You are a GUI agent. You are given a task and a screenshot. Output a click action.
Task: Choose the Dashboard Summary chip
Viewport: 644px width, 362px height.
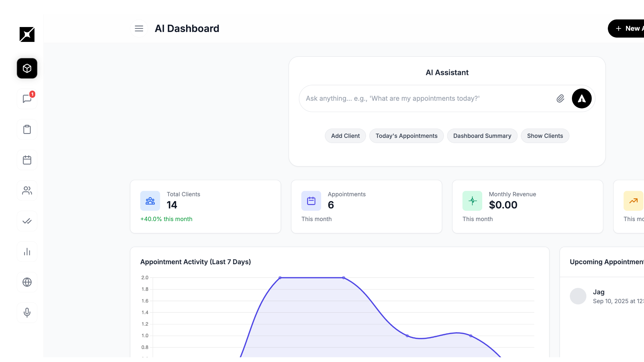(x=482, y=136)
